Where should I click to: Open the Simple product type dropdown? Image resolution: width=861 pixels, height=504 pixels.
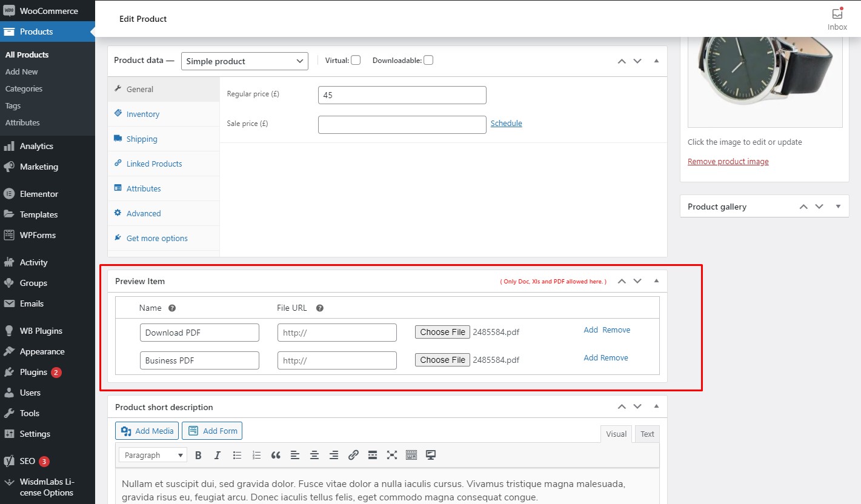244,61
